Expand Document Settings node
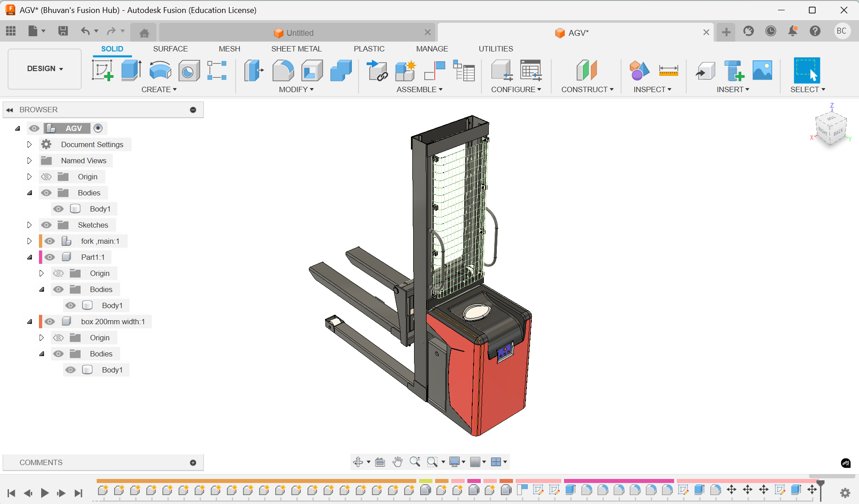Screen dimensions: 859x504 tap(29, 144)
